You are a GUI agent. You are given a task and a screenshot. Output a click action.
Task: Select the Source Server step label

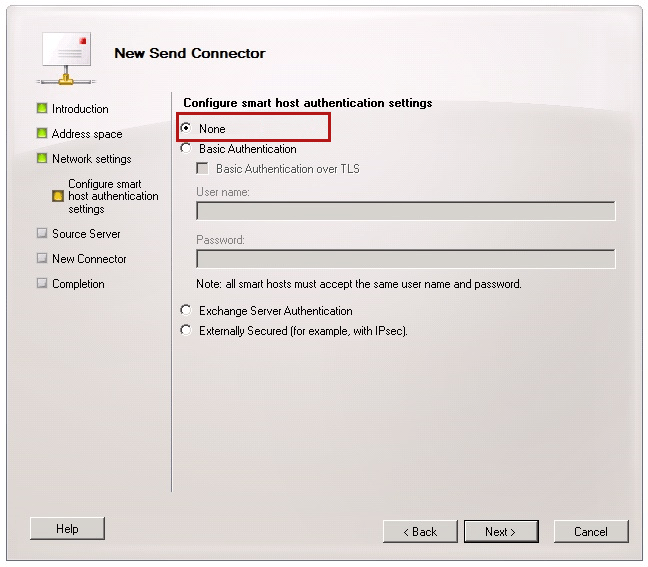86,234
